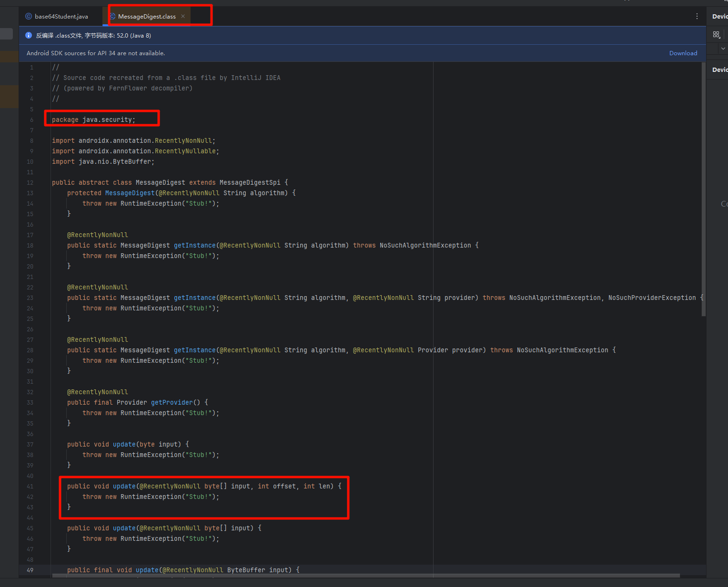Open the editor tabs three-dot menu
Image resolution: width=728 pixels, height=587 pixels.
point(697,16)
